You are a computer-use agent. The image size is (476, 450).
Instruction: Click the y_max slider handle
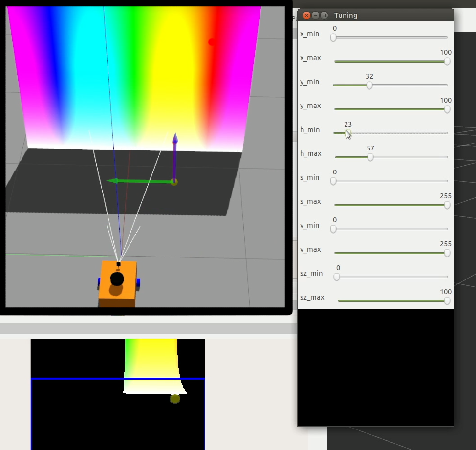447,109
